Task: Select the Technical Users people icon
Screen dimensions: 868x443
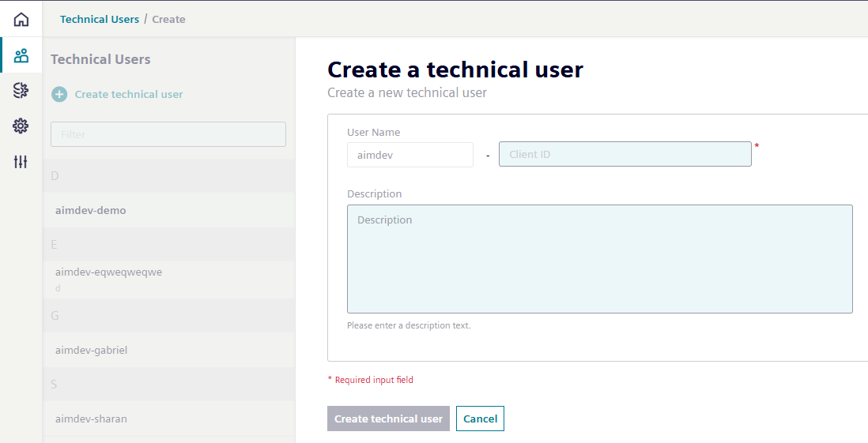Action: coord(21,55)
